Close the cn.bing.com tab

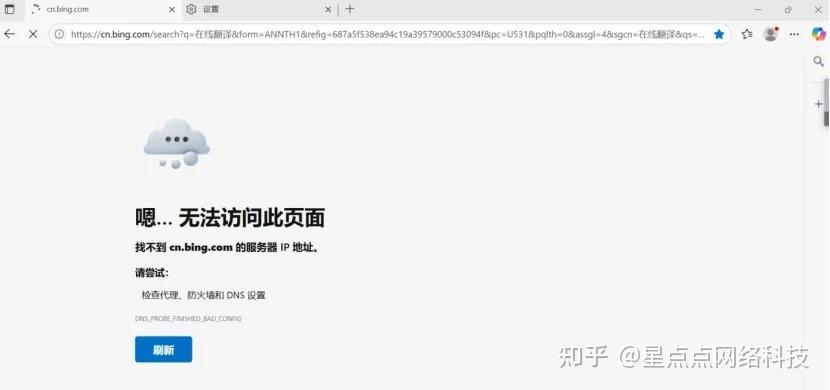pos(172,10)
